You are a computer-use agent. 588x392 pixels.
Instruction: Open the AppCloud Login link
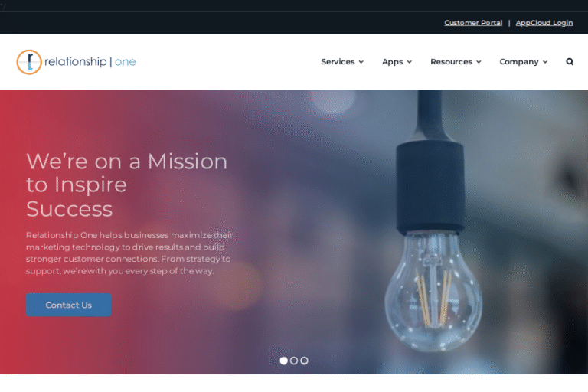coord(544,23)
